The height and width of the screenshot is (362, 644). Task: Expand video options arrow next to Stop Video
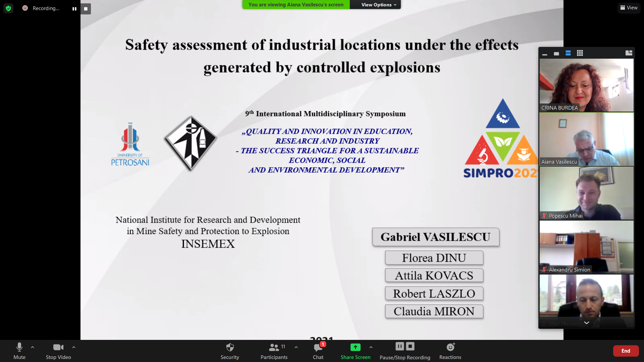74,347
